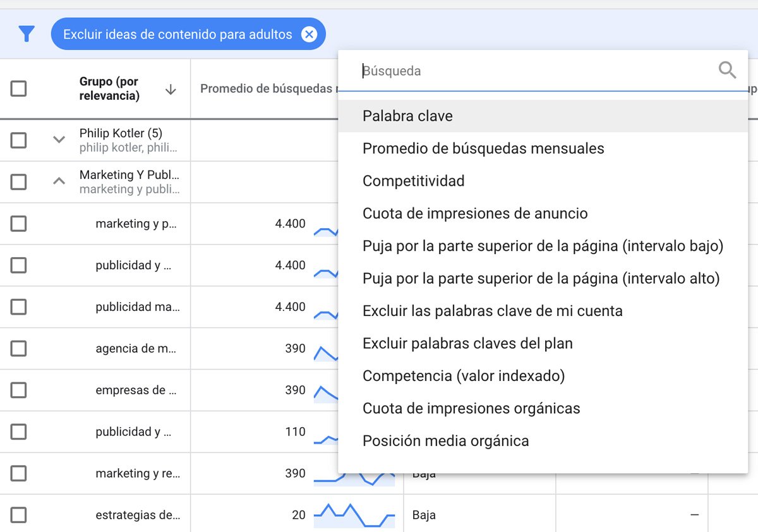
Task: Click the 'Promedio de búsquedas' column header
Action: tap(264, 88)
